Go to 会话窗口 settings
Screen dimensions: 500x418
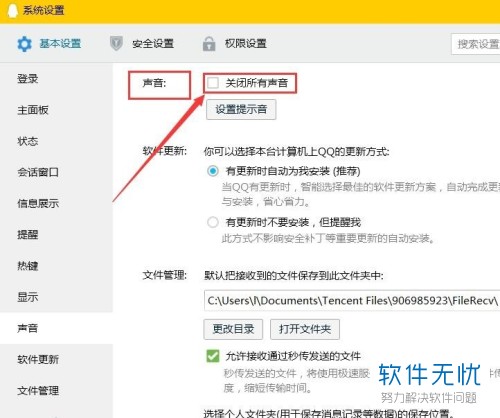click(x=38, y=172)
